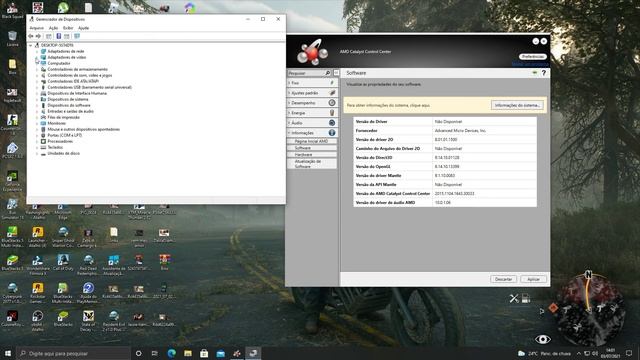Select Controladores USB tree item
The height and width of the screenshot is (360, 640).
pyautogui.click(x=89, y=87)
